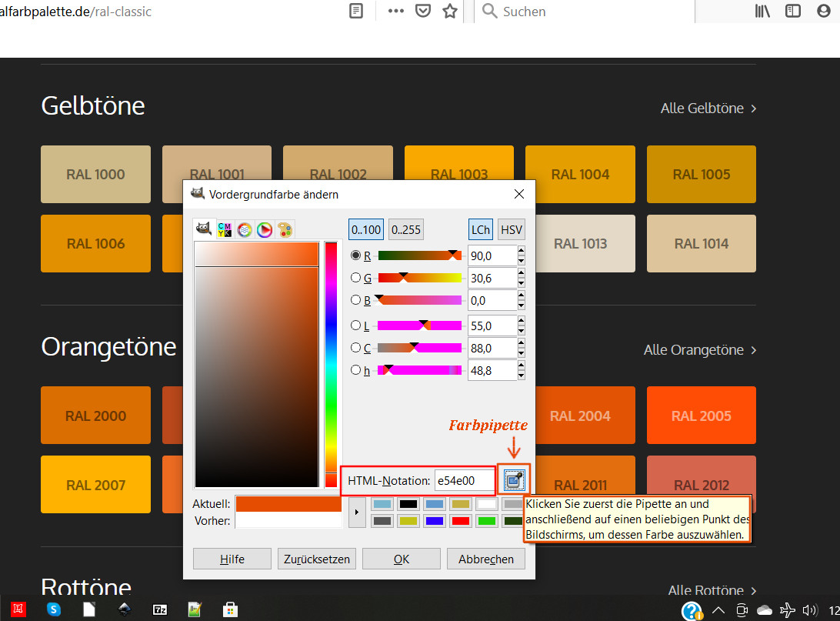Activate the Farbpipette eyedropper button
The height and width of the screenshot is (621, 840).
514,479
